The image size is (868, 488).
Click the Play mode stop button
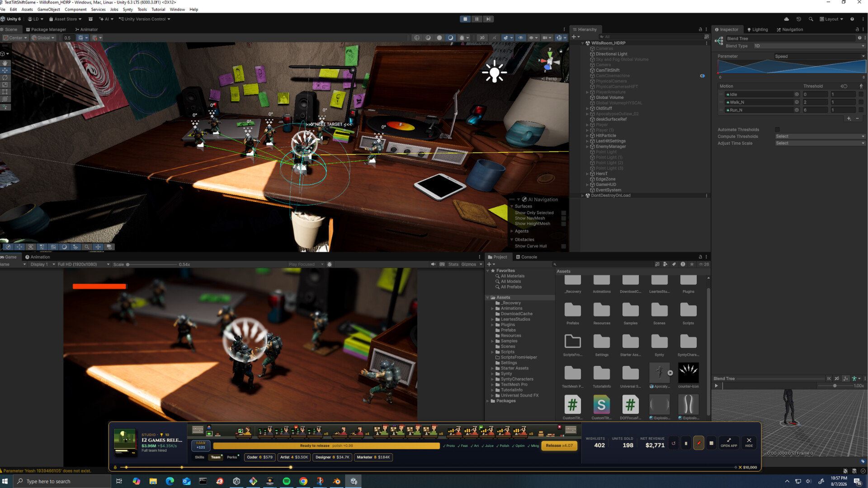click(465, 19)
